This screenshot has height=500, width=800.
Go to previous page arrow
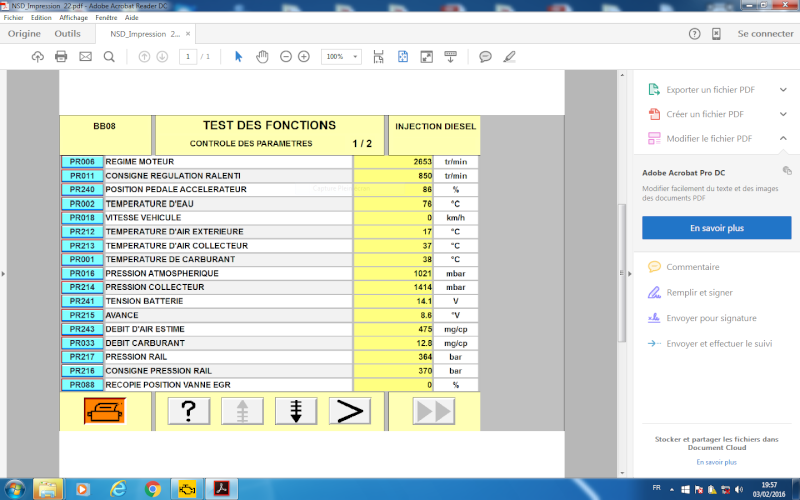coord(144,57)
